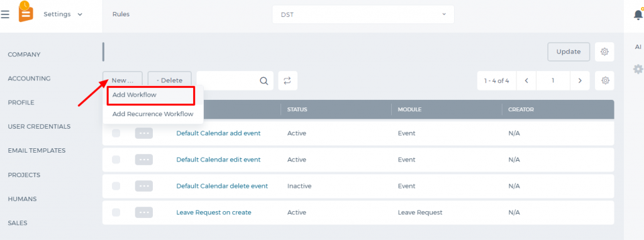Tick checkbox for Leave Request on create

click(116, 212)
